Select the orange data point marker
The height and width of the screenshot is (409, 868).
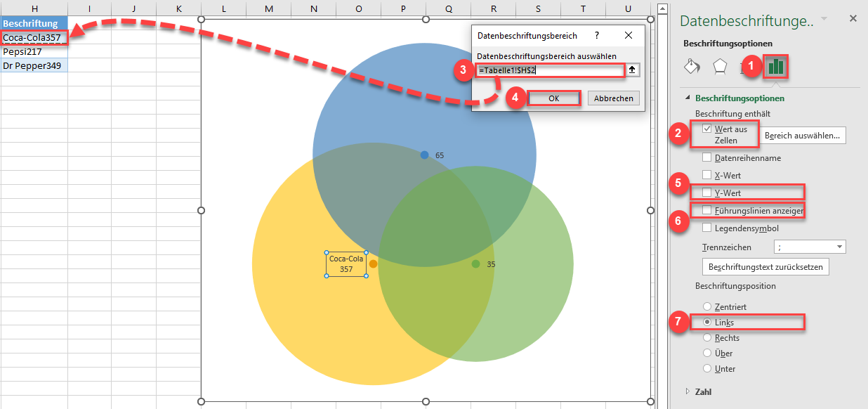(373, 264)
